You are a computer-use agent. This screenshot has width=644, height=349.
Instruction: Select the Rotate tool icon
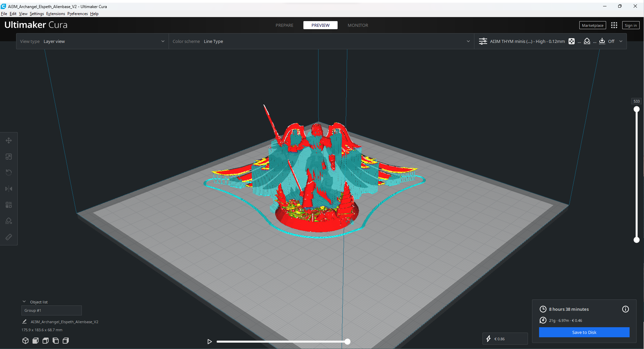pos(9,173)
